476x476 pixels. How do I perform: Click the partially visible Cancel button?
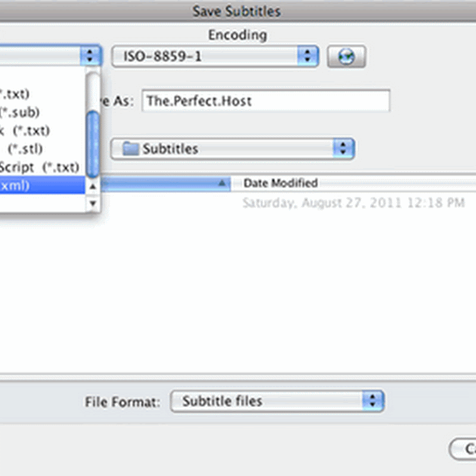tap(464, 449)
